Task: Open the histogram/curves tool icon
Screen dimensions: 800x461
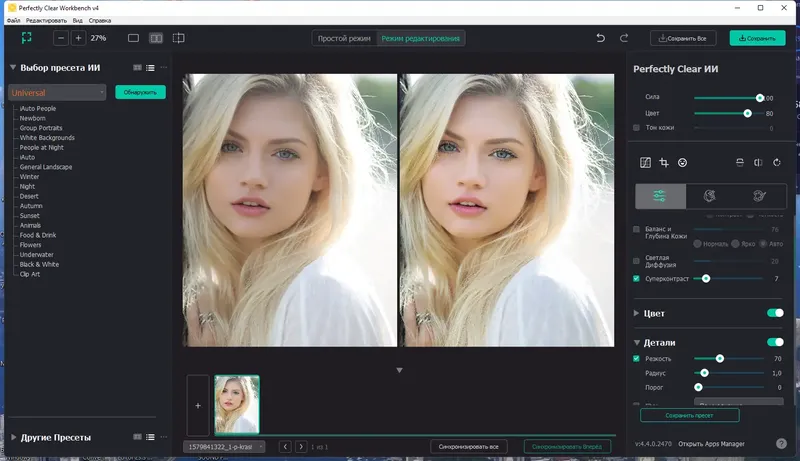Action: [645, 163]
